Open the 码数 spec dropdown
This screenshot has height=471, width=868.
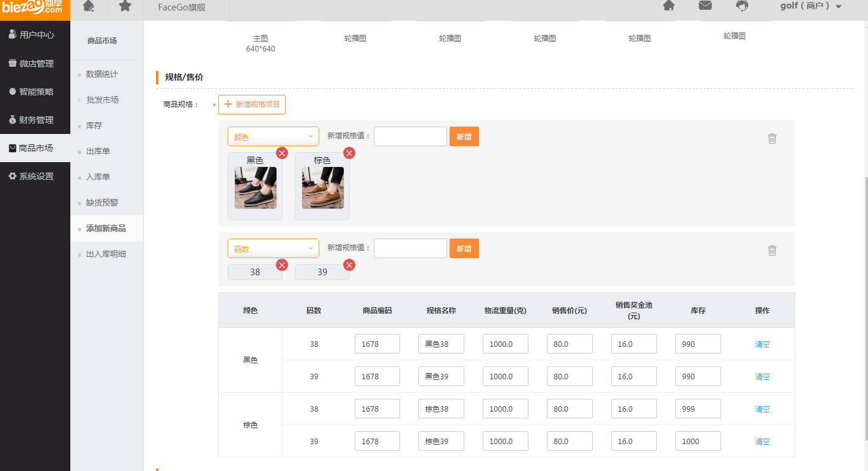[x=273, y=248]
